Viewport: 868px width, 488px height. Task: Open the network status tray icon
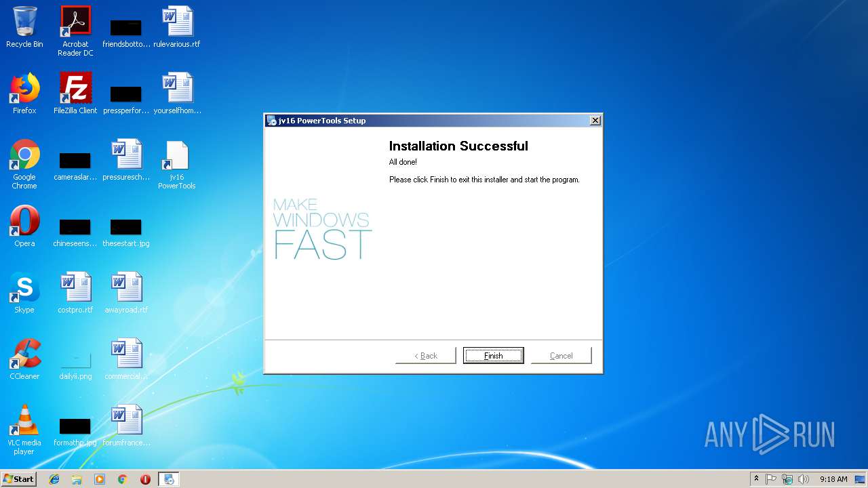[x=787, y=479]
